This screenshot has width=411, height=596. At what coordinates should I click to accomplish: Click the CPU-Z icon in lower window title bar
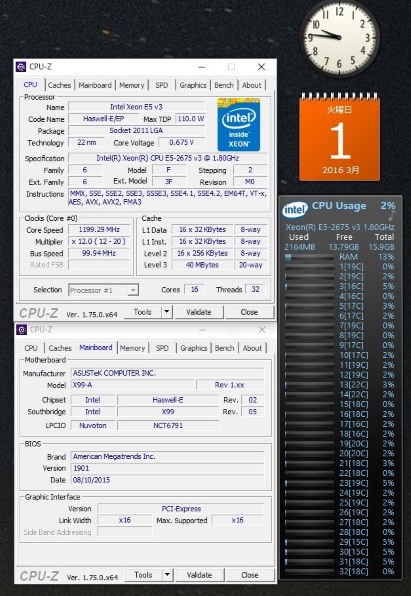21,330
